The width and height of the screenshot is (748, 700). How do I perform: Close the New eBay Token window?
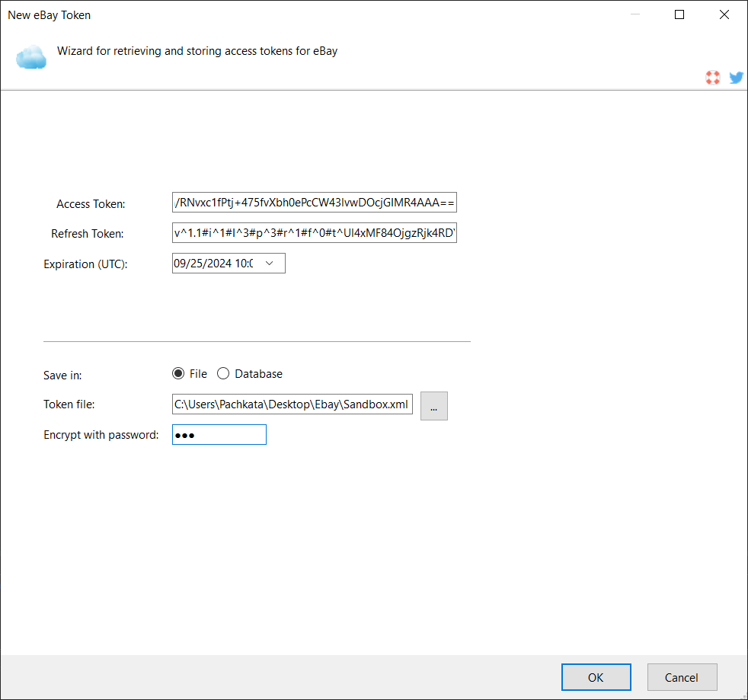pyautogui.click(x=724, y=14)
